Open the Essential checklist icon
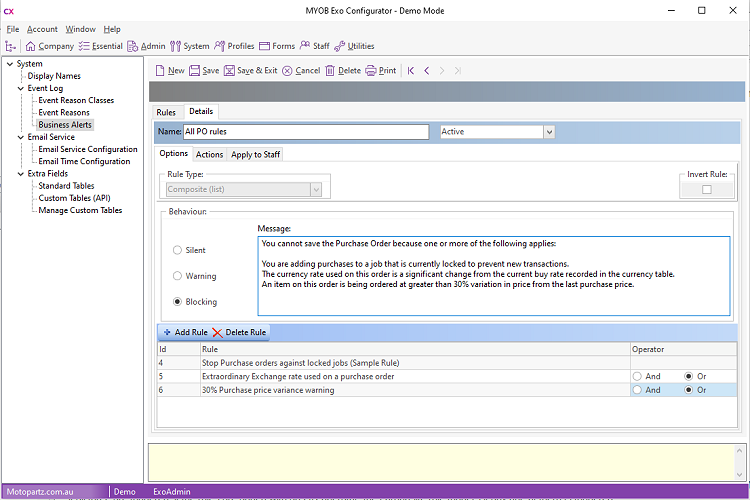The height and width of the screenshot is (500, 750). 84,46
